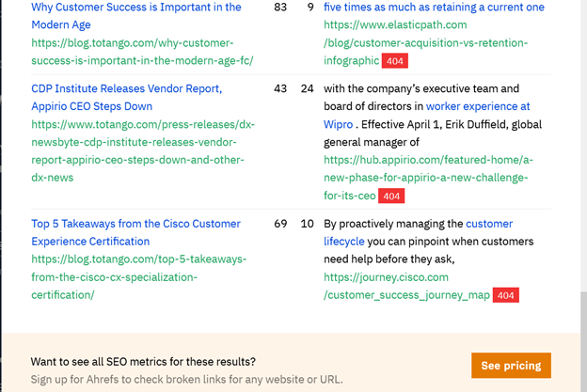The width and height of the screenshot is (587, 392).
Task: Open 'Top 5 Takeaways from the Cisco' link
Action: pyautogui.click(x=135, y=224)
